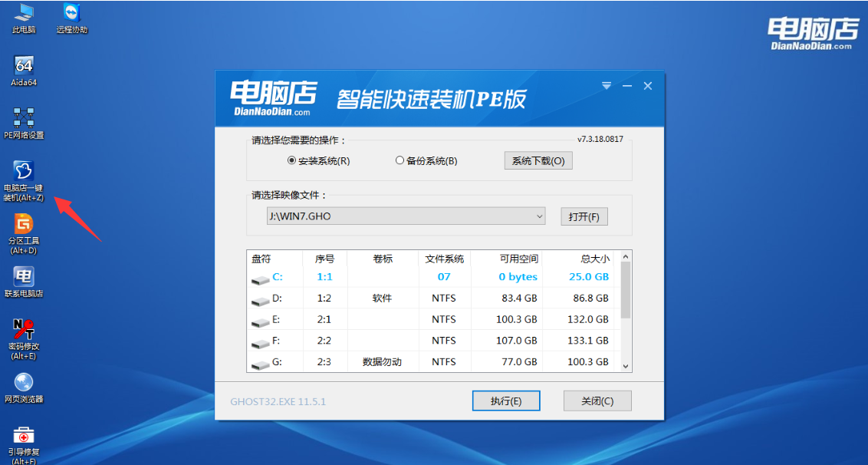Viewport: 868px width, 465px height.
Task: Select the 安装系统(R) option
Action: (x=291, y=160)
